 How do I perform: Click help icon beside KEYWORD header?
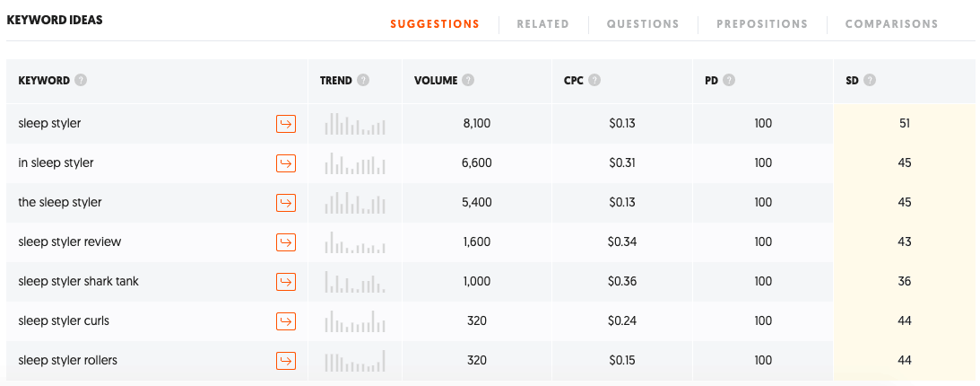[x=80, y=80]
